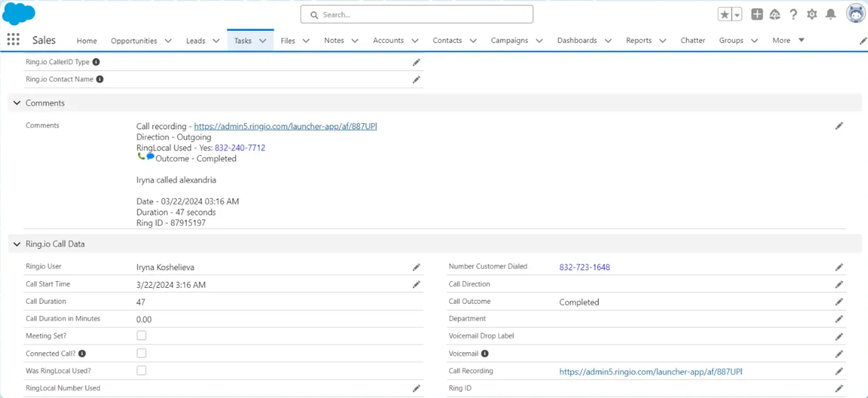Image resolution: width=868 pixels, height=398 pixels.
Task: Open the Setup gear icon
Action: 812,14
